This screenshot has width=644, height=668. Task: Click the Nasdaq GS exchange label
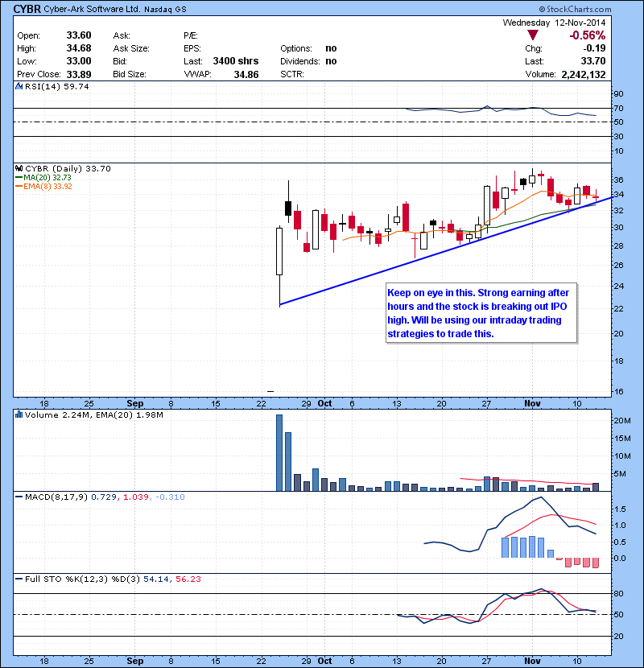click(165, 10)
